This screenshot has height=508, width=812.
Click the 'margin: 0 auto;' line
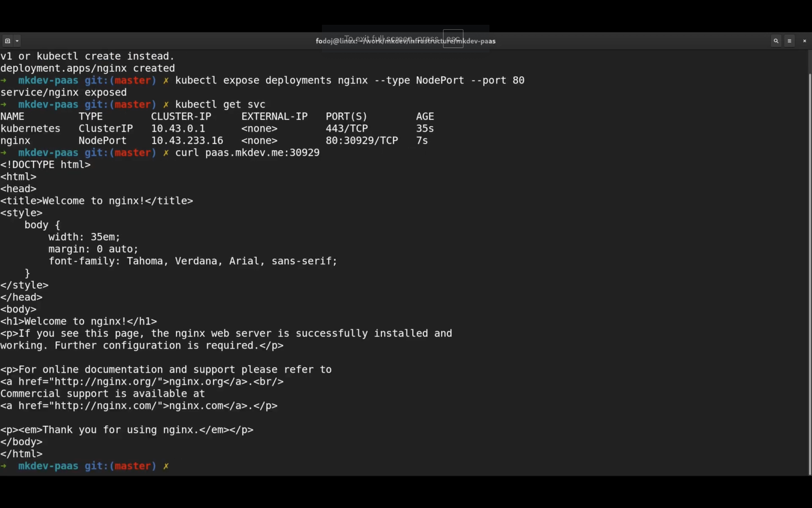coord(93,249)
